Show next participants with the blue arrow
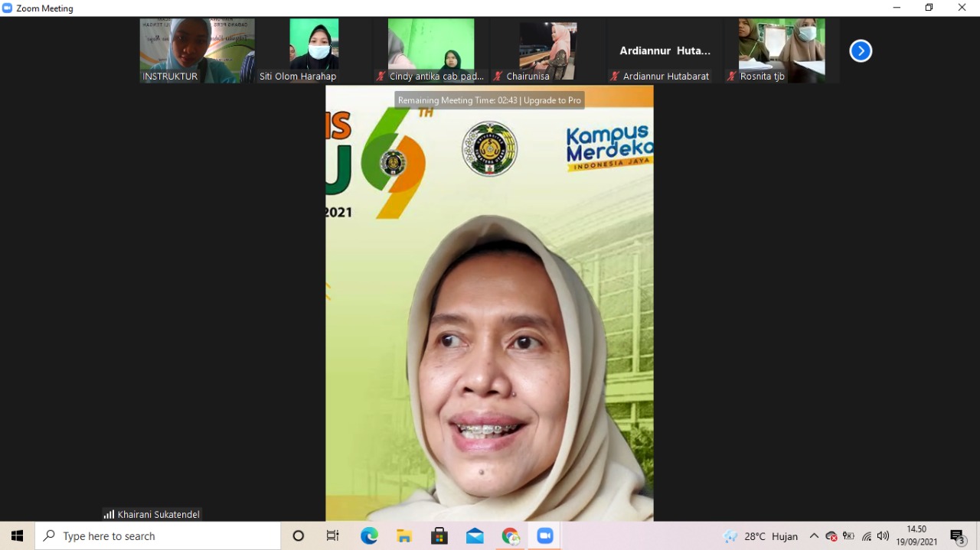Viewport: 980px width, 550px height. click(861, 50)
